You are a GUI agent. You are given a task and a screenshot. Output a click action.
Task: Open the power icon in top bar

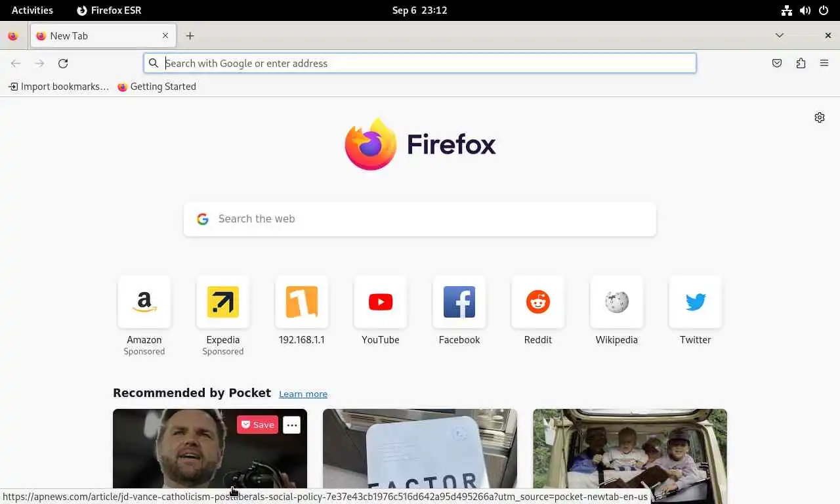click(824, 10)
